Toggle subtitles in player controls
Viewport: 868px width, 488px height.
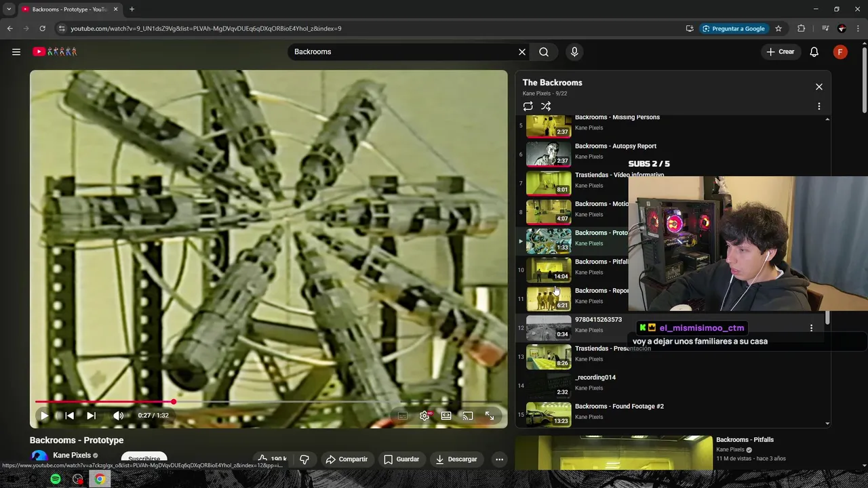tap(403, 415)
